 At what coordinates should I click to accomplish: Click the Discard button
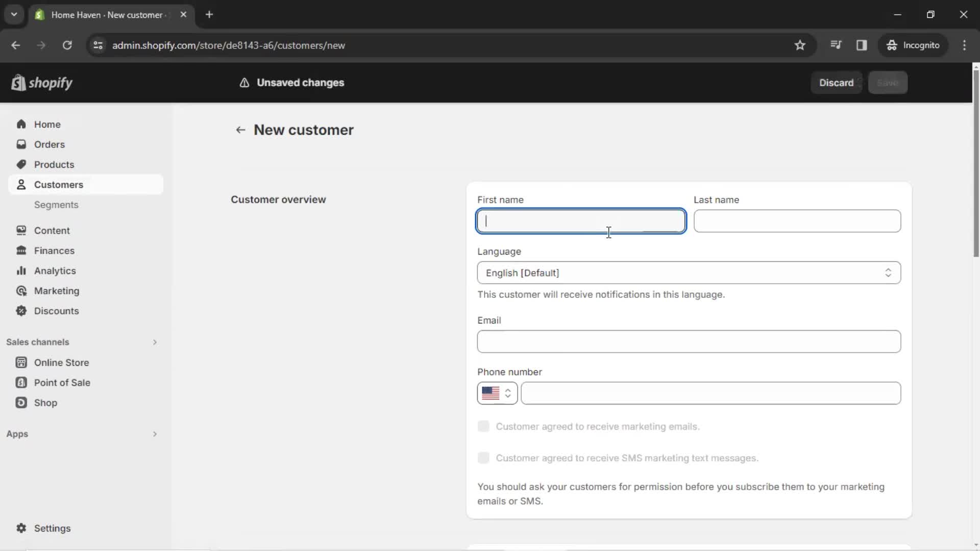click(x=837, y=82)
